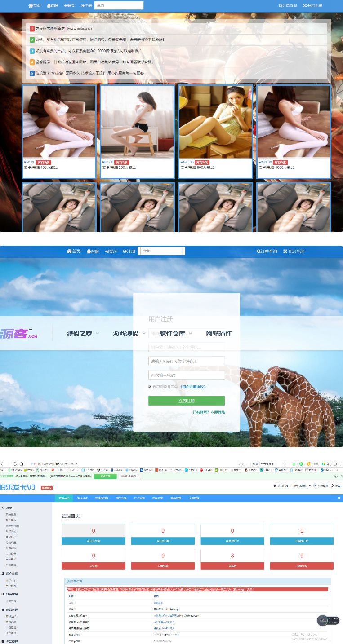Toggle the 我已阅读并同意 agreement checkbox

click(150, 387)
